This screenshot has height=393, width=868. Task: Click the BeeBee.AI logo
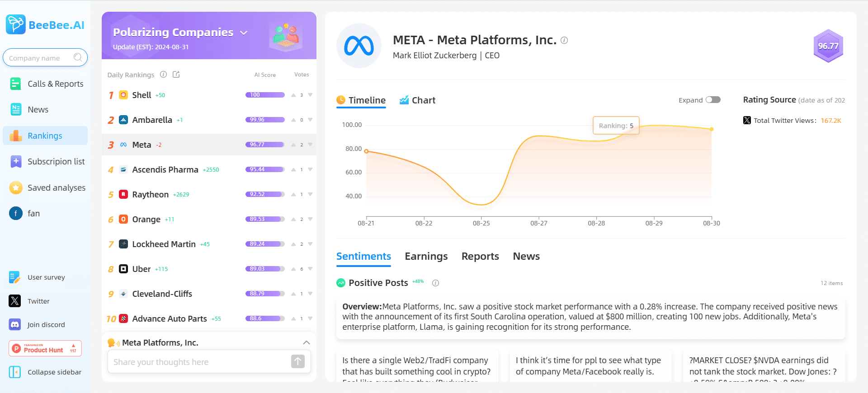click(45, 25)
